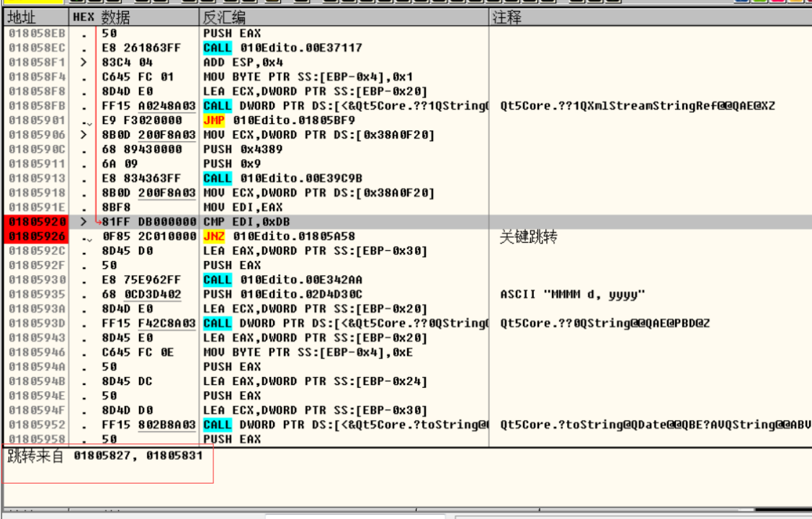Click the jump indicator beside E9 F3020000
This screenshot has width=812, height=519.
[x=86, y=121]
